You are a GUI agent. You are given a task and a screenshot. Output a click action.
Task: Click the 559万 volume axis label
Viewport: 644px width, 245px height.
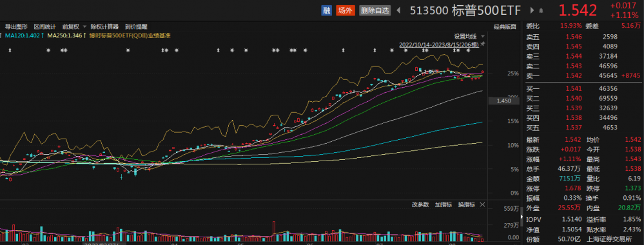click(511, 209)
